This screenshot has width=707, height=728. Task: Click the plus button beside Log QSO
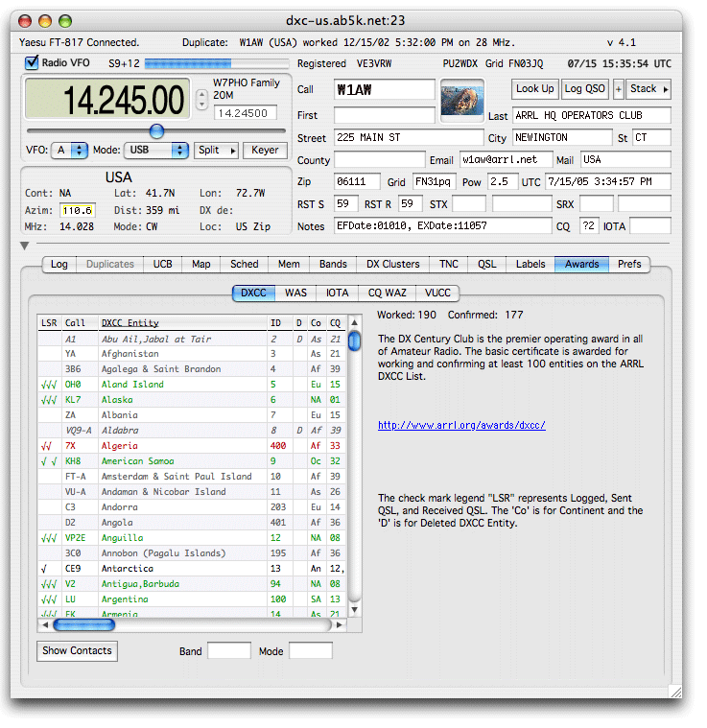618,89
